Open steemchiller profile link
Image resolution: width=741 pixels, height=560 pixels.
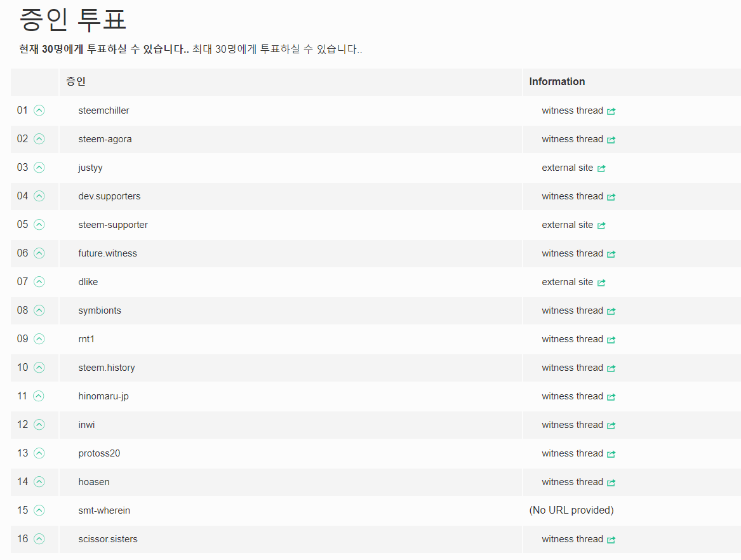pos(103,110)
